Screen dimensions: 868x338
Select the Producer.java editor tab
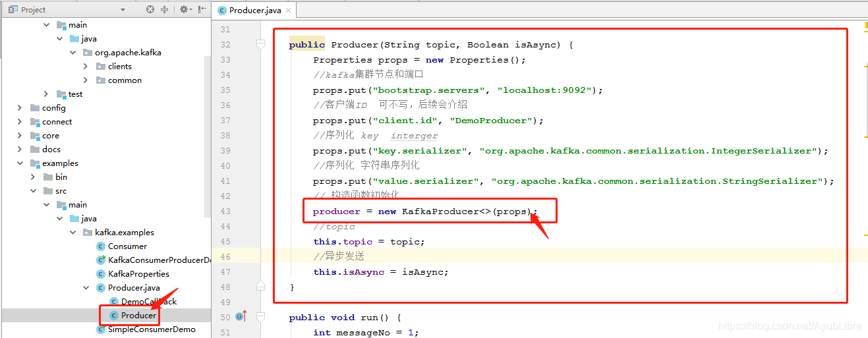coord(254,10)
